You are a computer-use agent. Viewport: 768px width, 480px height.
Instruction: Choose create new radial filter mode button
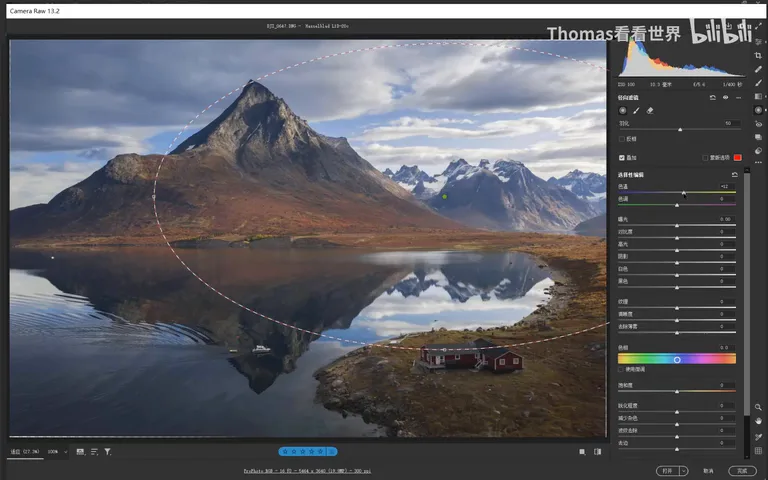[x=623, y=111]
